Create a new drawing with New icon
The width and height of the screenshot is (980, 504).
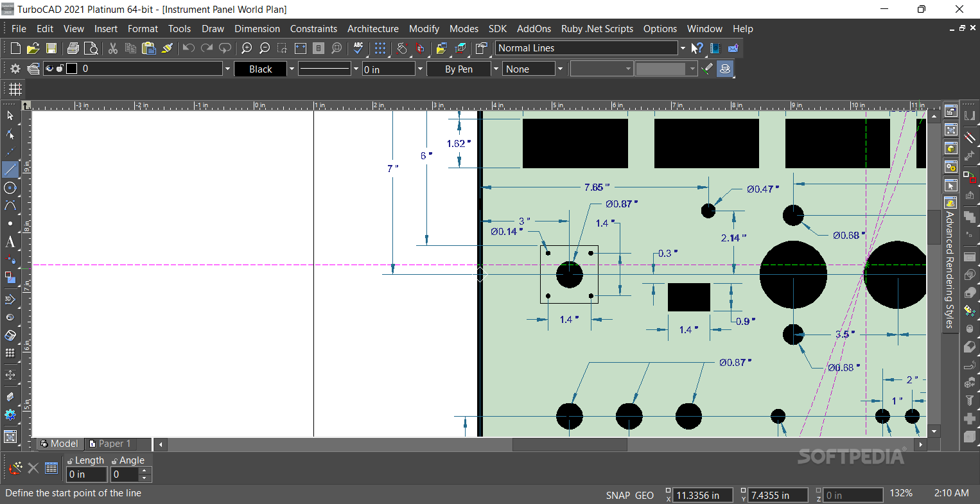[x=16, y=48]
